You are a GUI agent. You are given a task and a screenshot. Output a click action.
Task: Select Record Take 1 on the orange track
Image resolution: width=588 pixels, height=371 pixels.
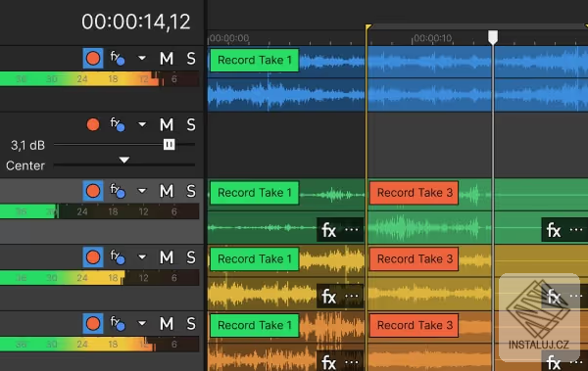[x=254, y=325]
